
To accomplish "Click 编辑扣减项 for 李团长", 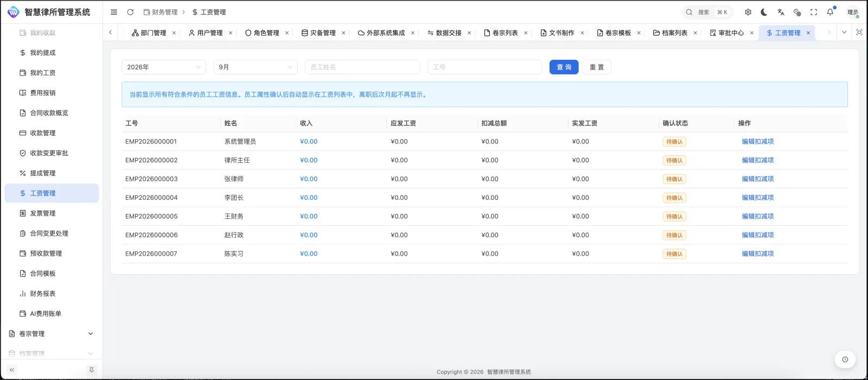I will pyautogui.click(x=758, y=198).
